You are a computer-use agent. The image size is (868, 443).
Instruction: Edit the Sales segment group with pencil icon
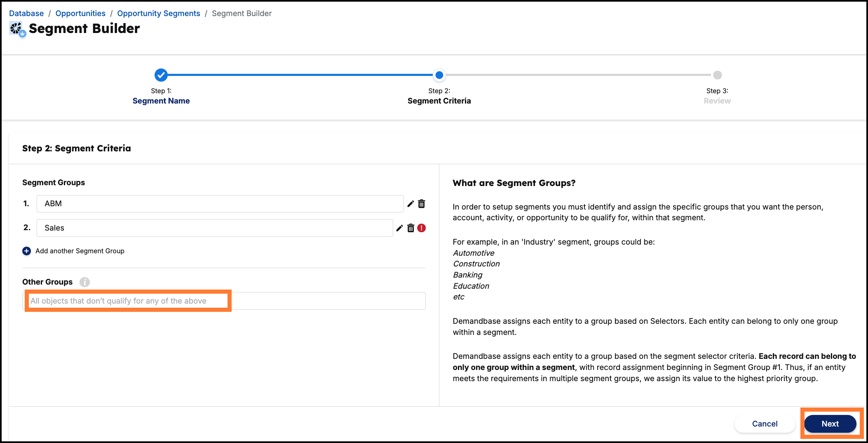coord(399,228)
